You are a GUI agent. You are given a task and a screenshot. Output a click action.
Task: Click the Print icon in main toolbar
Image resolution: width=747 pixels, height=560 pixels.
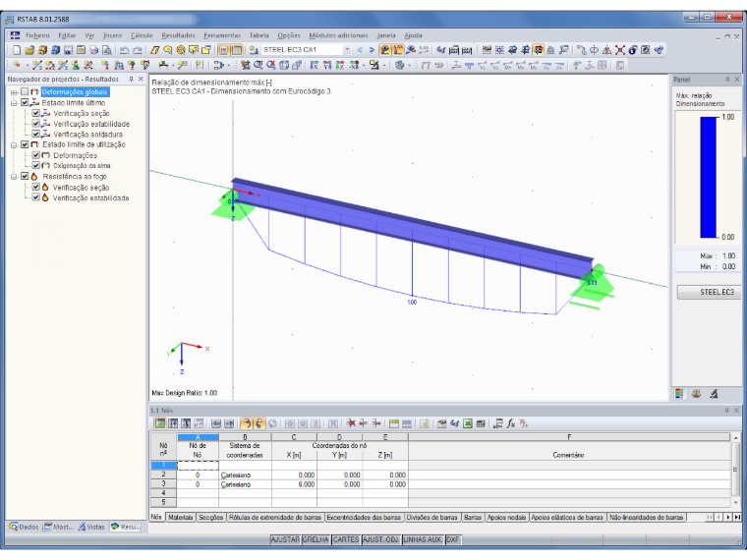point(93,50)
